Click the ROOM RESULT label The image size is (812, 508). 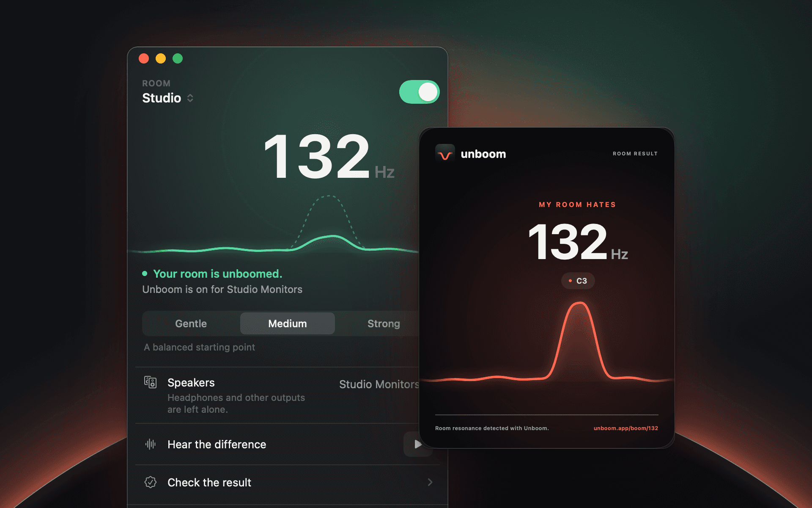(x=635, y=154)
